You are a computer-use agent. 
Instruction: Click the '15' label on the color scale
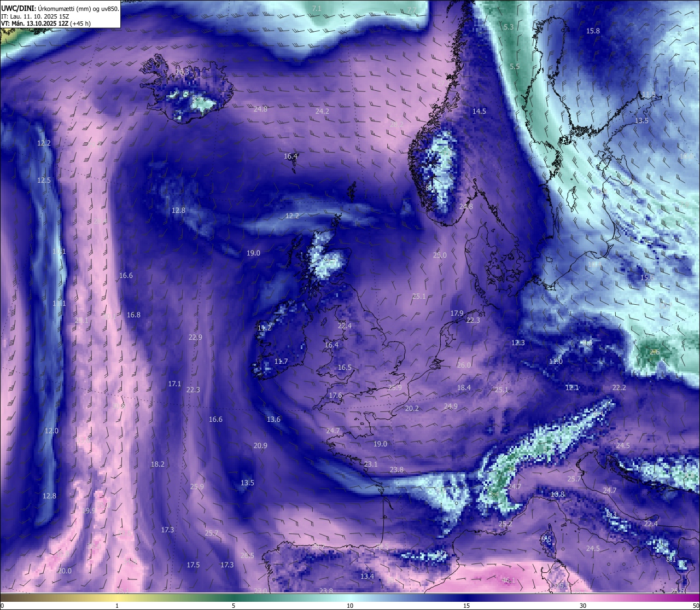pos(466,606)
